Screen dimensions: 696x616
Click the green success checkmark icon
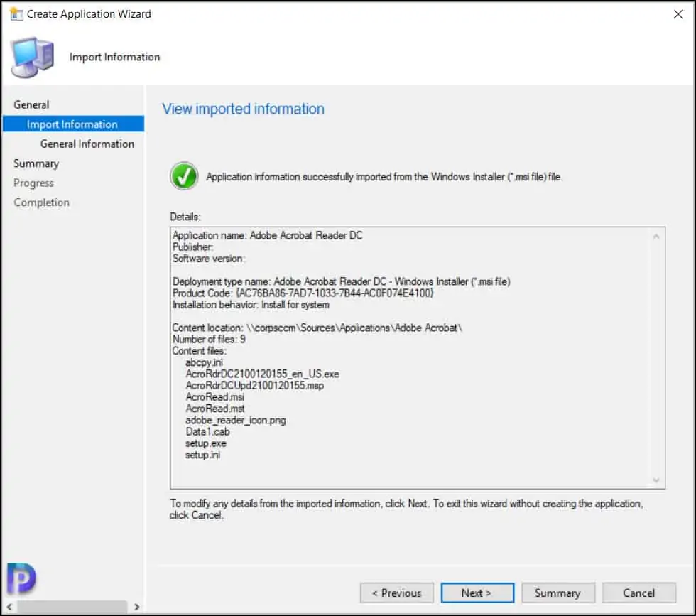[184, 176]
